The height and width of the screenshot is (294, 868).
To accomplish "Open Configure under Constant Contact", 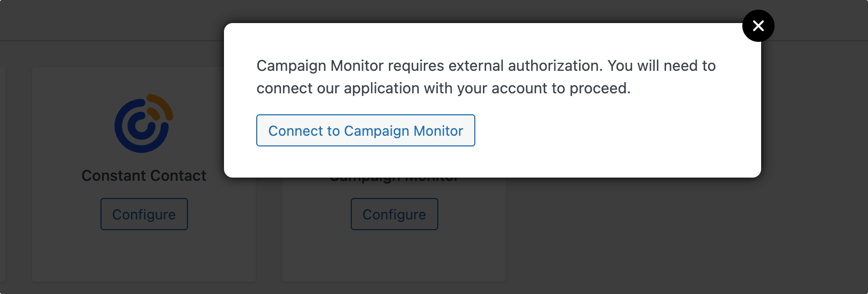I will [144, 214].
